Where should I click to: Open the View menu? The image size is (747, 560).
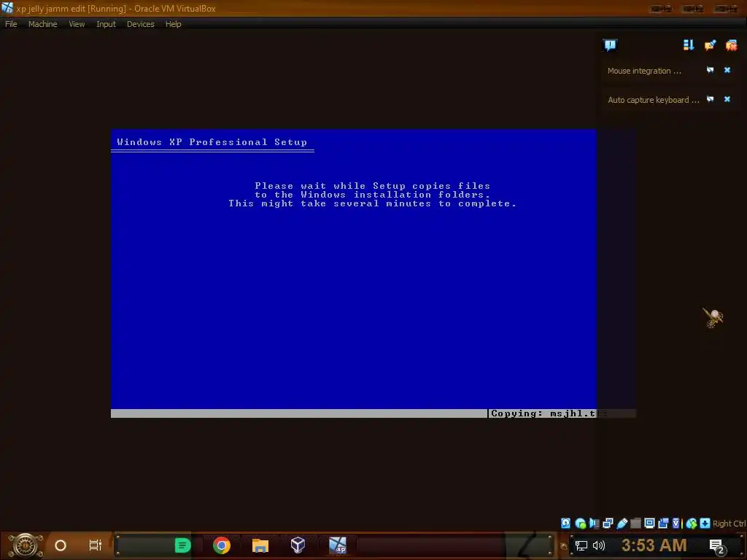coord(77,24)
